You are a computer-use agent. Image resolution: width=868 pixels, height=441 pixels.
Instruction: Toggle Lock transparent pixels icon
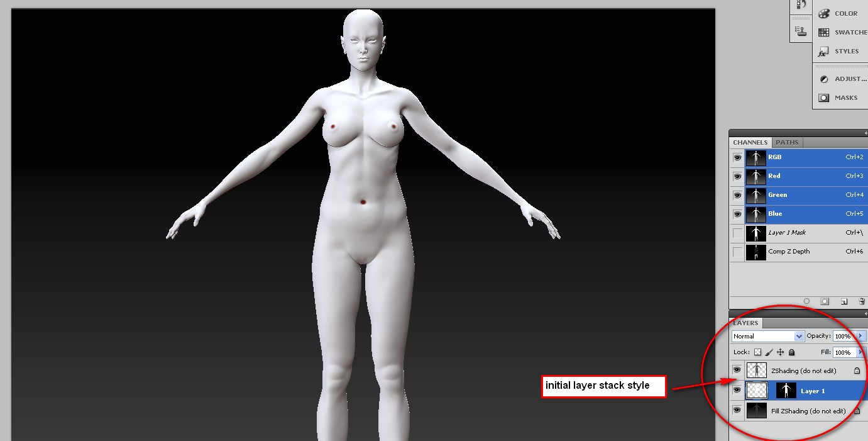[757, 352]
